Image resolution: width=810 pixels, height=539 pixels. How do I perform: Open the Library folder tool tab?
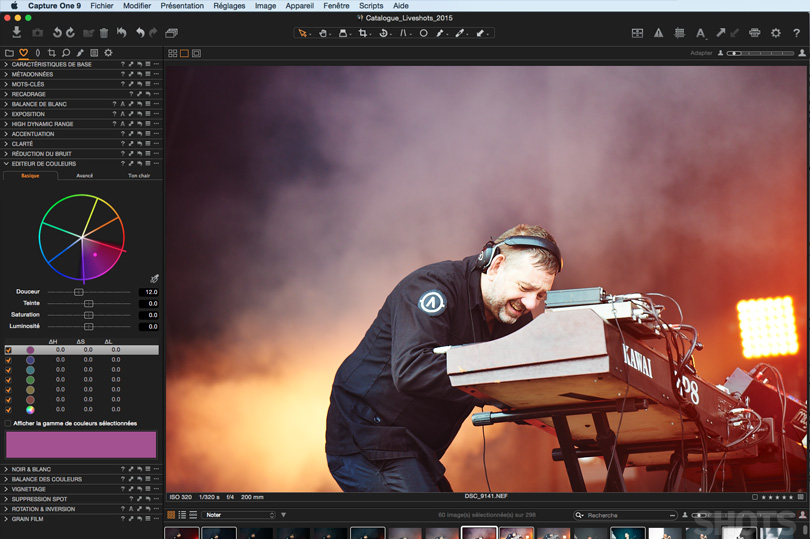[9, 53]
